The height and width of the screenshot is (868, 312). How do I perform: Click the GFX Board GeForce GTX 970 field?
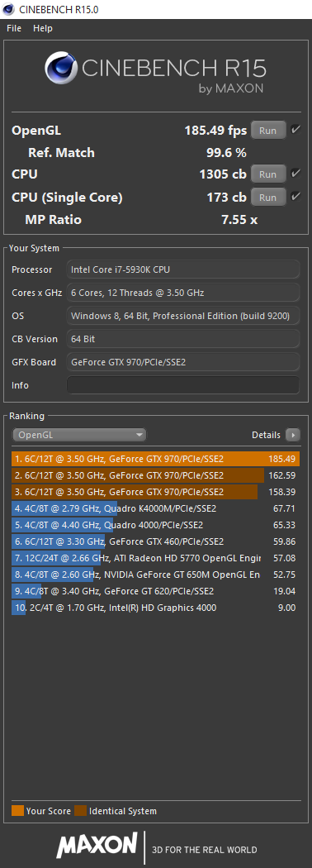pyautogui.click(x=183, y=363)
